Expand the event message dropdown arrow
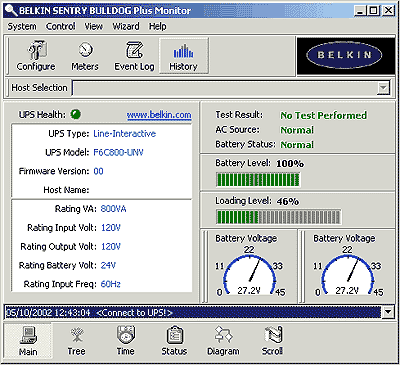Viewport: 400px width, 365px height. click(387, 312)
